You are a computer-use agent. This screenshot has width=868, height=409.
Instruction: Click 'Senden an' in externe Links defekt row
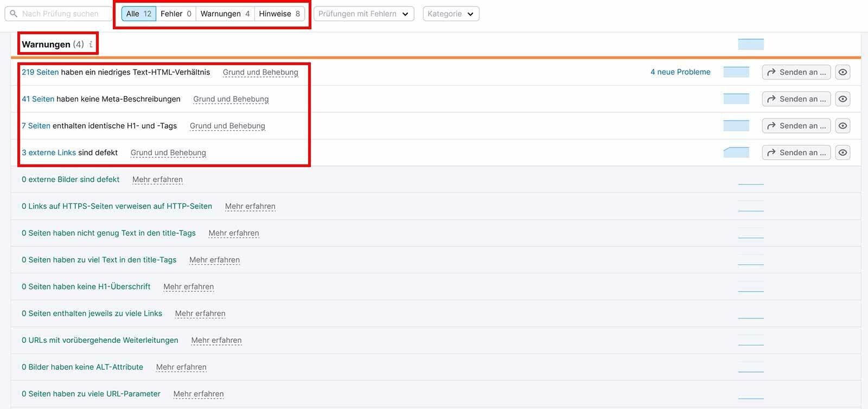796,152
